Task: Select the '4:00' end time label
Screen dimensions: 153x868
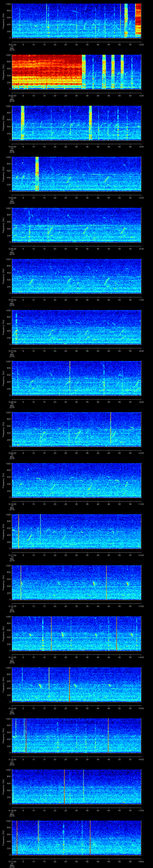Action: [141, 147]
